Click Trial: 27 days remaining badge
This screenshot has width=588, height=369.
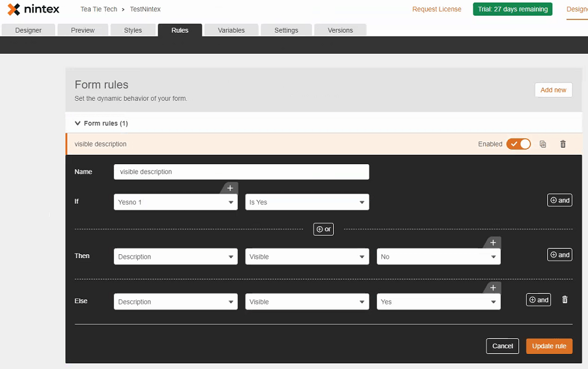[x=513, y=9]
